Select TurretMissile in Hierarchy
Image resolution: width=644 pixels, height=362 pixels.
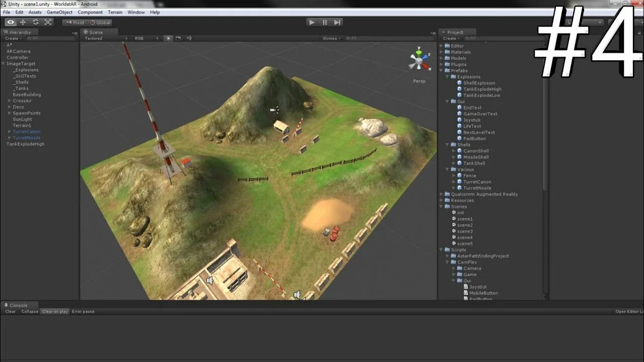pyautogui.click(x=27, y=138)
